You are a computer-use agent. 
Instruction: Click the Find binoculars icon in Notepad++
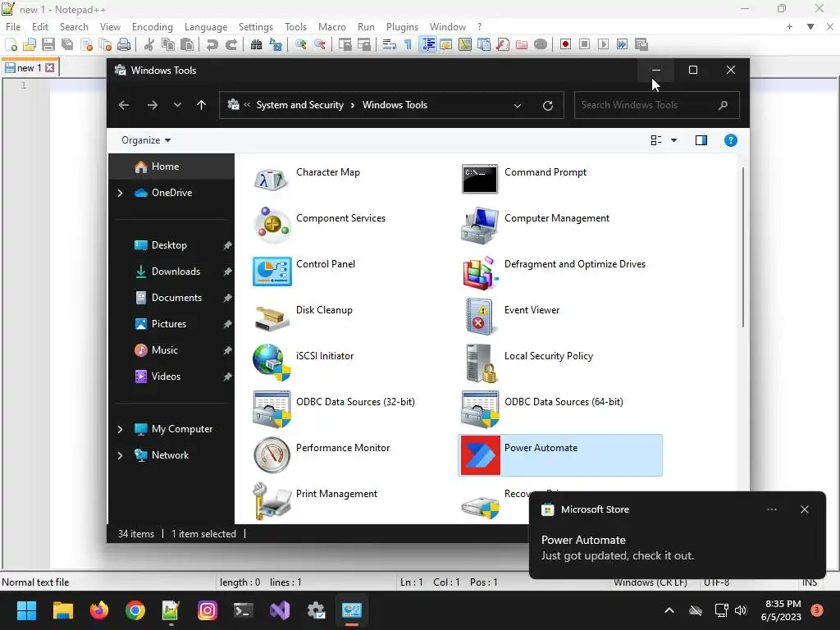(x=256, y=44)
